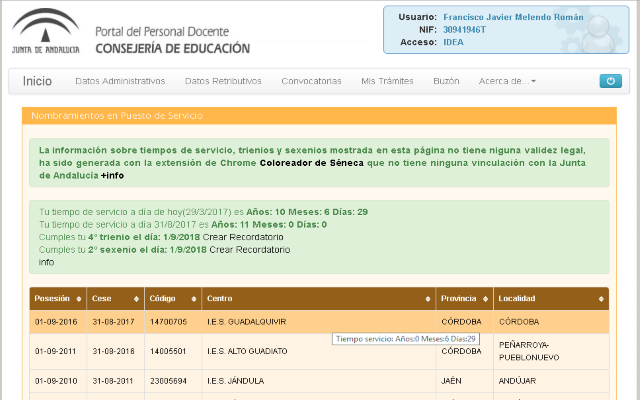The image size is (640, 400).
Task: Click cese date 31-08-2017
Action: pos(113,322)
